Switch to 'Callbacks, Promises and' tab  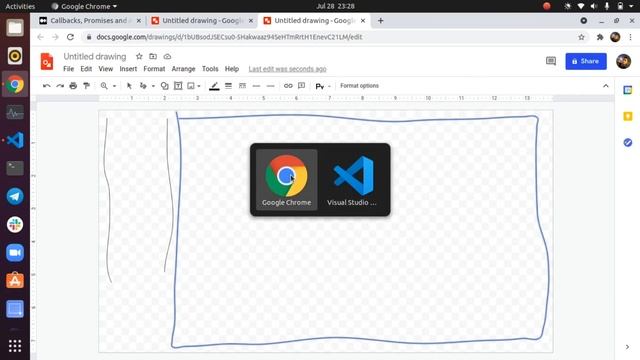[89, 20]
